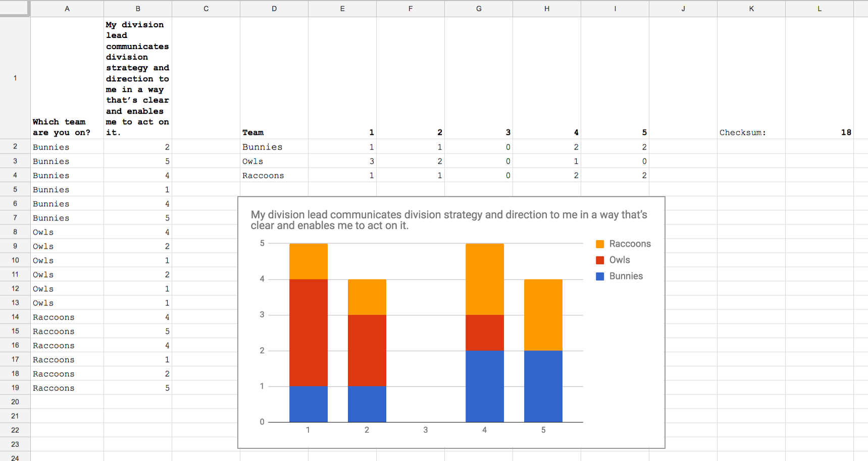Screen dimensions: 868x461
Task: Select the chart title text
Action: click(448, 220)
